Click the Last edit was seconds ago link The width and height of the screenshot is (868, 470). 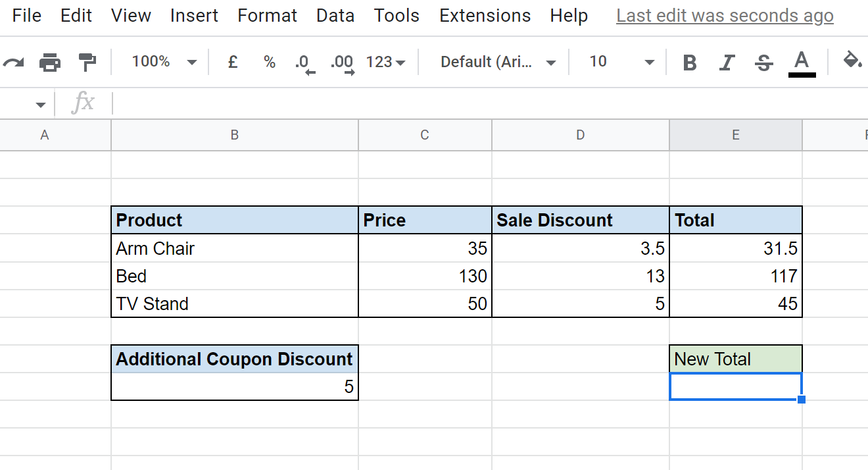click(x=724, y=15)
